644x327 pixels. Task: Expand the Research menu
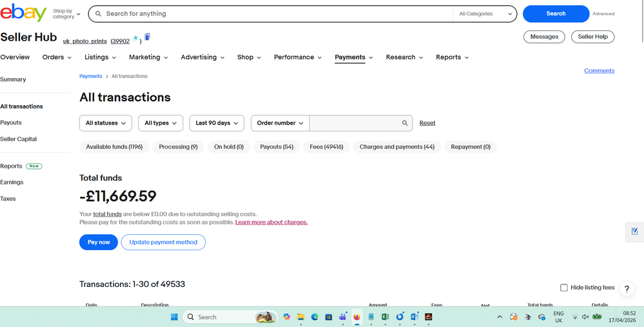coord(404,57)
